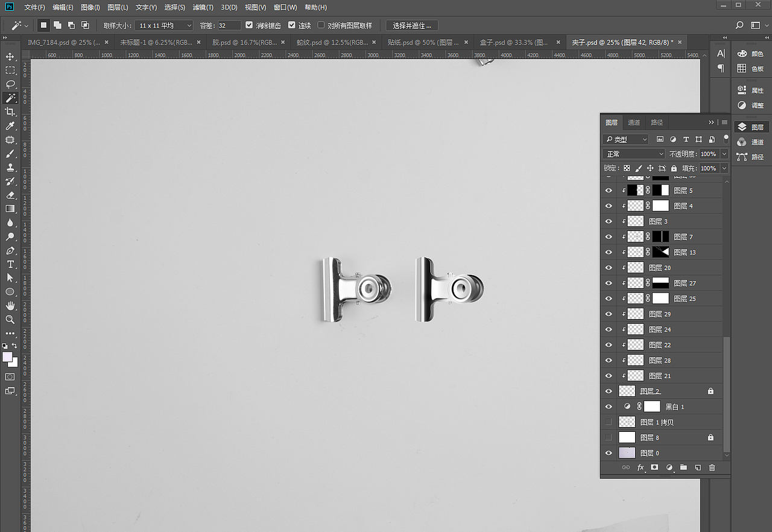The width and height of the screenshot is (772, 532).
Task: Select the Path Selection arrow tool
Action: coord(10,278)
